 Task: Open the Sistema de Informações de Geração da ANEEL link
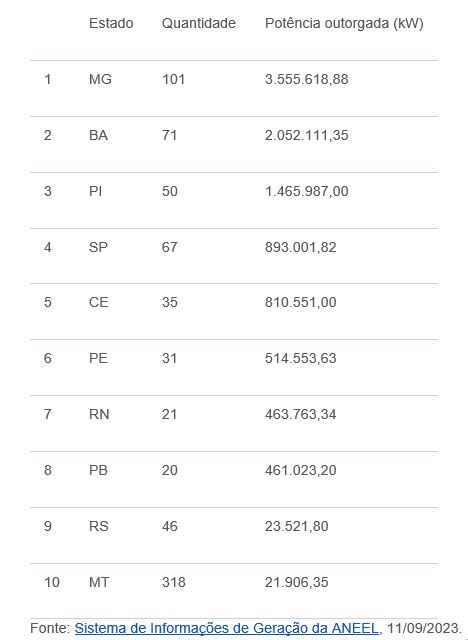click(x=226, y=628)
